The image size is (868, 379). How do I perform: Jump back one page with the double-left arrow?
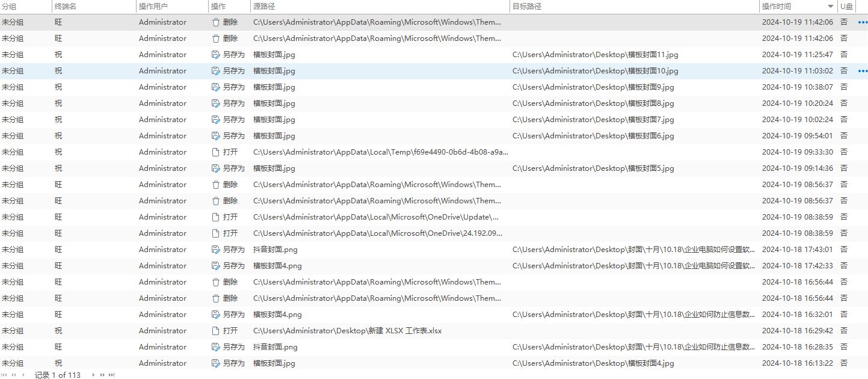coord(14,375)
